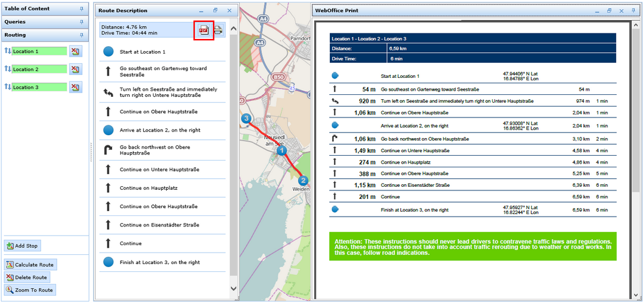Click the printer icon in Route Description
Viewport: 644px width, 303px height.
click(218, 30)
